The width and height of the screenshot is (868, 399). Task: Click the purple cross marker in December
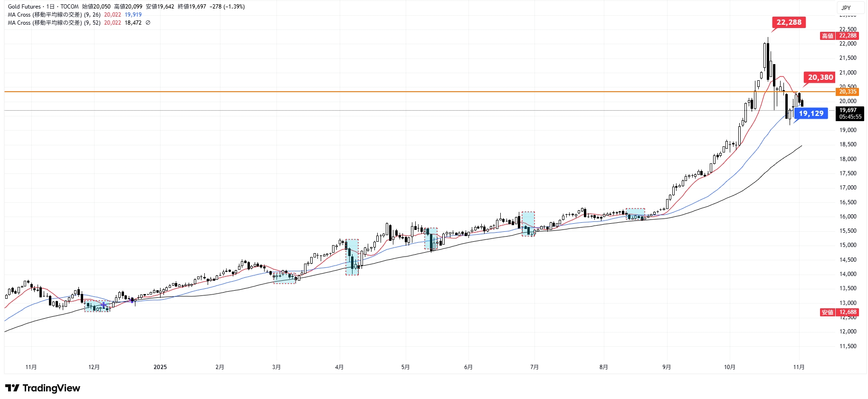[104, 304]
